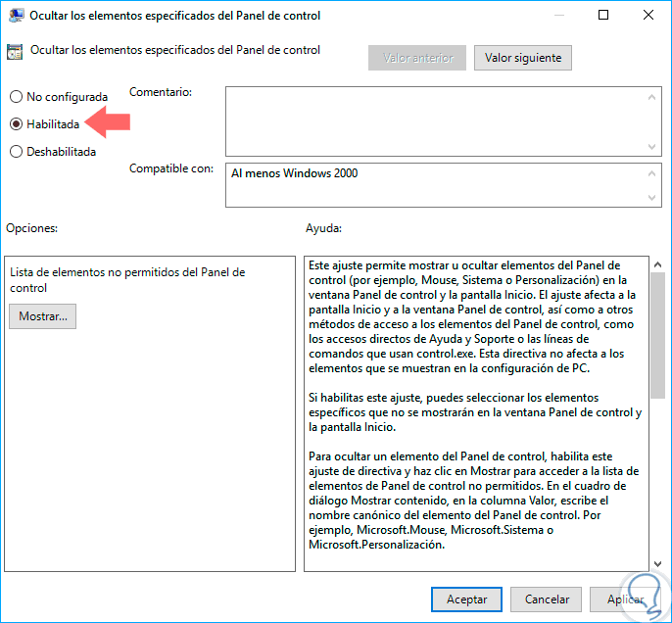Screen dimensions: 672x623
Task: Click the 'Al menos Windows 2000' text
Action: [295, 173]
